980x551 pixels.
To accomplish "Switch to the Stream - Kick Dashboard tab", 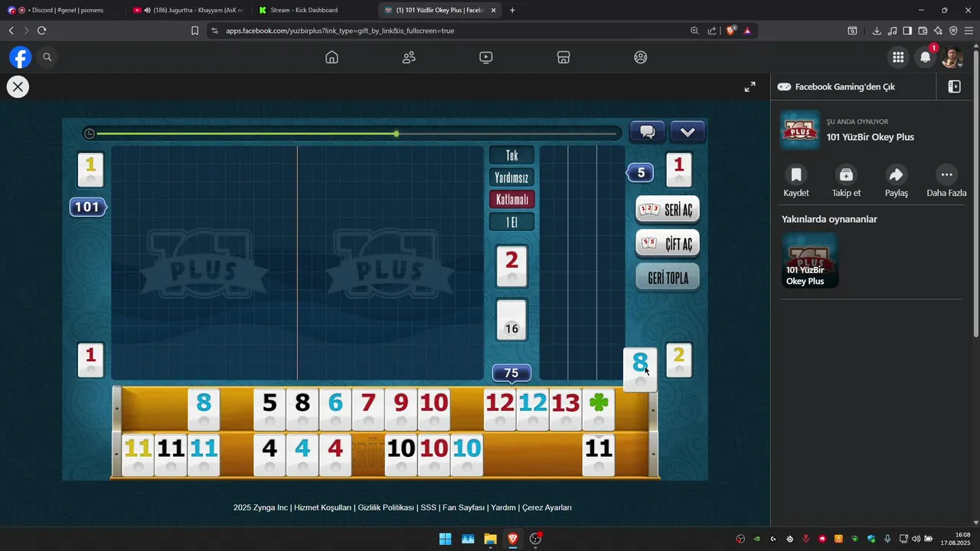I will (314, 10).
